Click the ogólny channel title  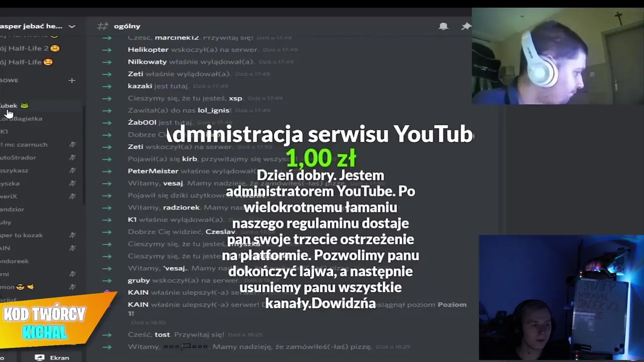pos(127,26)
